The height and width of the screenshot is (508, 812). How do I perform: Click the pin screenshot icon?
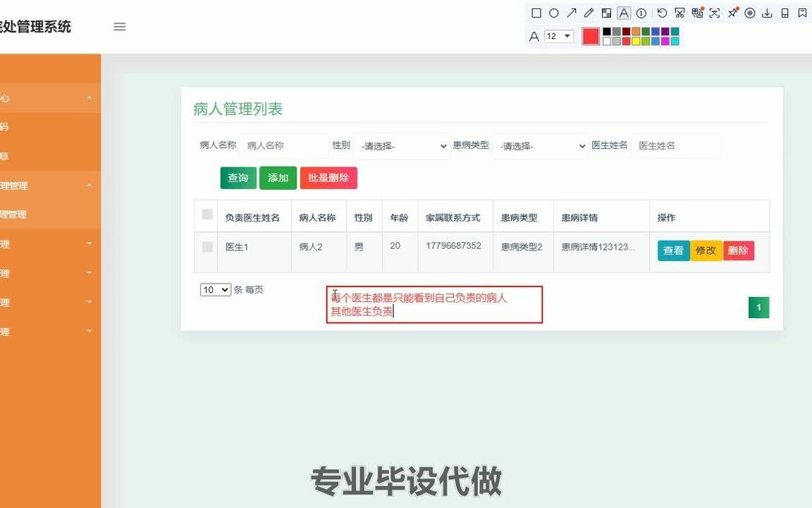point(732,13)
